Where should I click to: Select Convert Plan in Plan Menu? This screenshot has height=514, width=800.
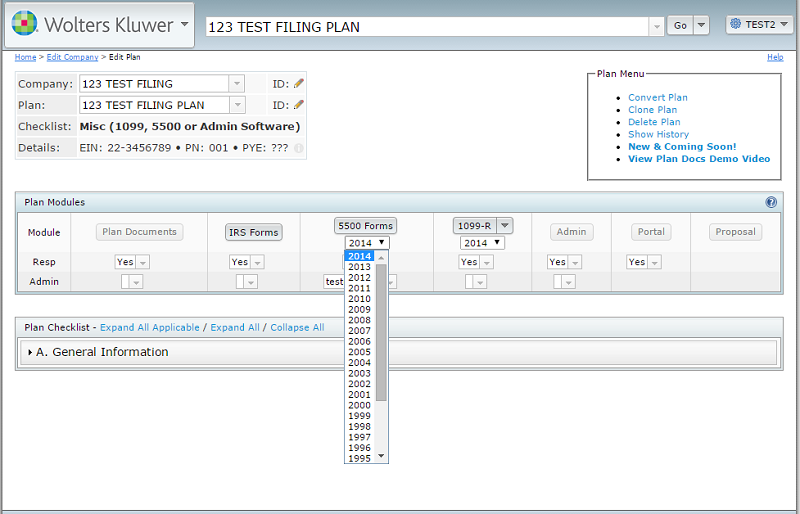pyautogui.click(x=658, y=97)
